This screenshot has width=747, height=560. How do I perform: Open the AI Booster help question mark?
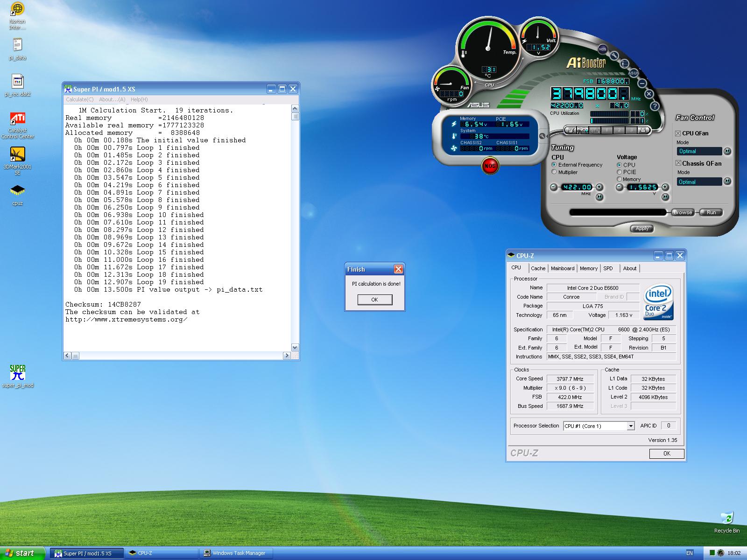pyautogui.click(x=655, y=106)
